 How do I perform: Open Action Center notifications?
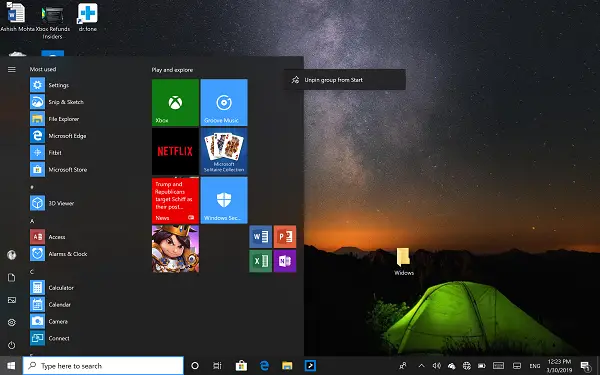click(x=586, y=366)
